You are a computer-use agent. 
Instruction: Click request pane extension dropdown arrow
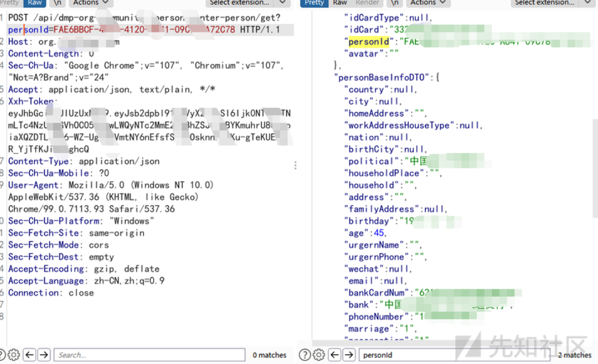click(x=282, y=3)
